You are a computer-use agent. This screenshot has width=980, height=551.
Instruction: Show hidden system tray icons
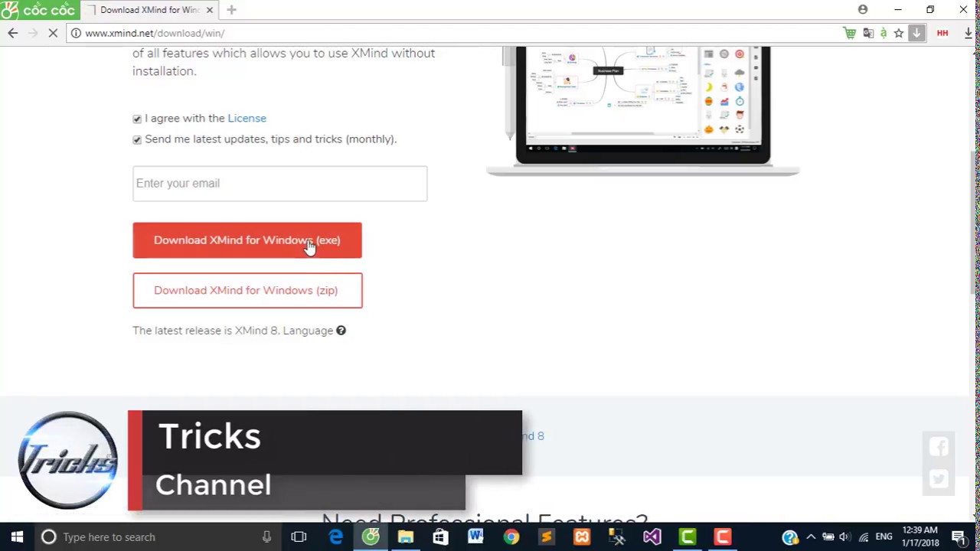click(811, 537)
